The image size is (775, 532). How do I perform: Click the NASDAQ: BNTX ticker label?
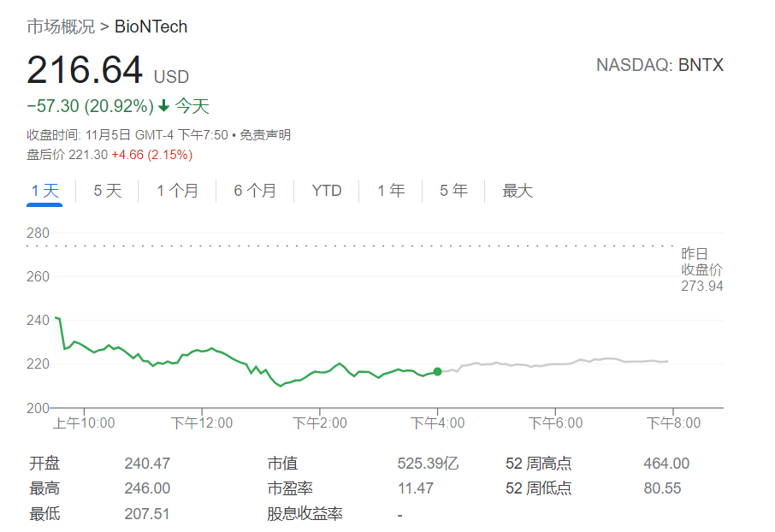point(659,66)
